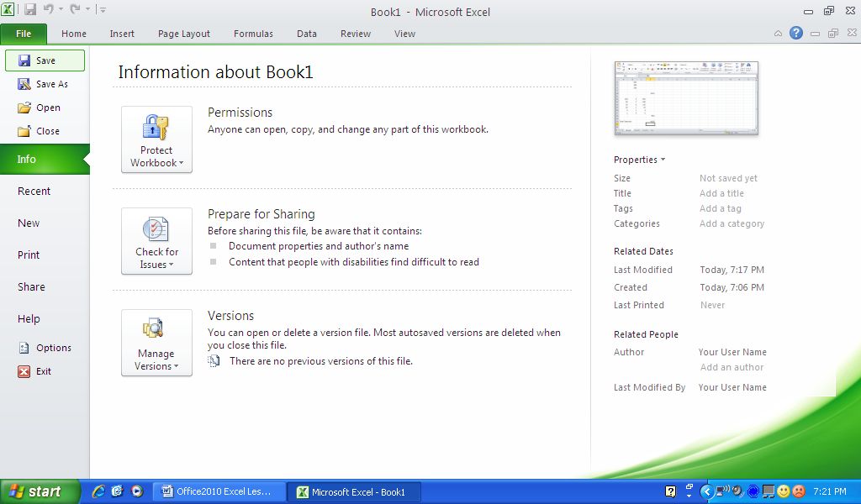Expand the Manage Versions dropdown button
Viewport: 861px width, 504px height.
[156, 343]
